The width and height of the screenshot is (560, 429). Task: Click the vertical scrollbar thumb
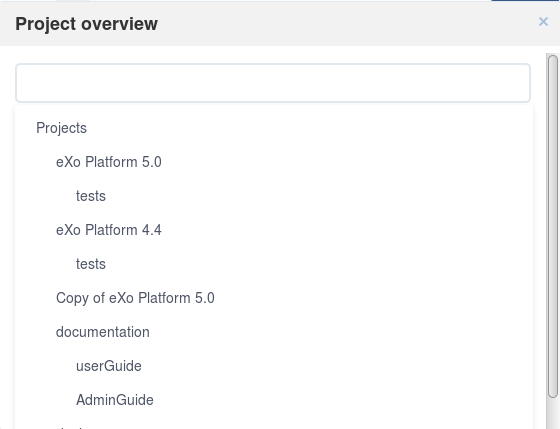(x=553, y=226)
